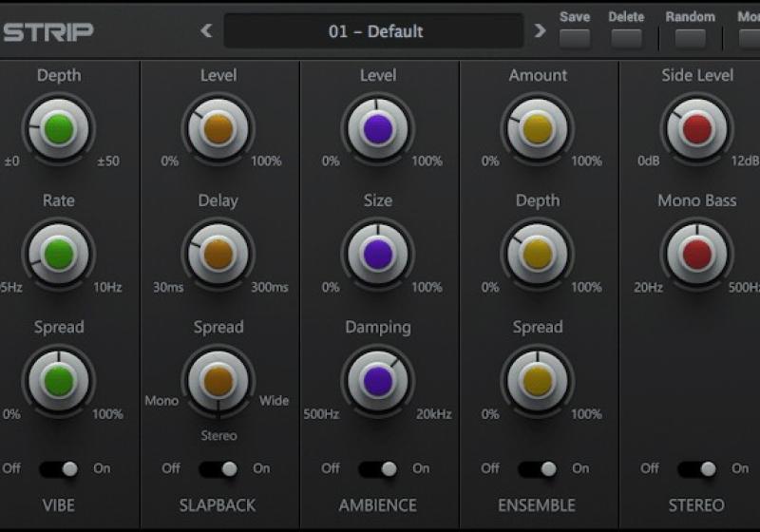
Task: Go to previous preset with left arrow
Action: (206, 31)
